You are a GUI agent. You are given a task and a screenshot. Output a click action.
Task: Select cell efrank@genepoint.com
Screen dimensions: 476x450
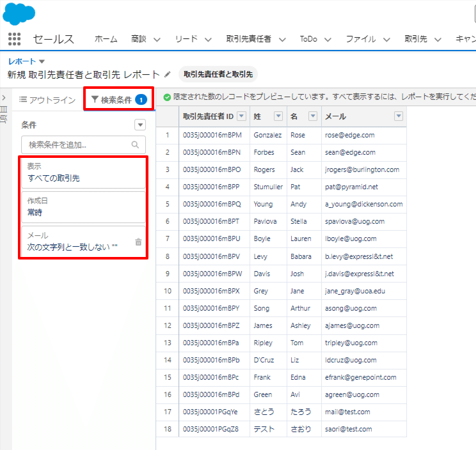tap(363, 378)
